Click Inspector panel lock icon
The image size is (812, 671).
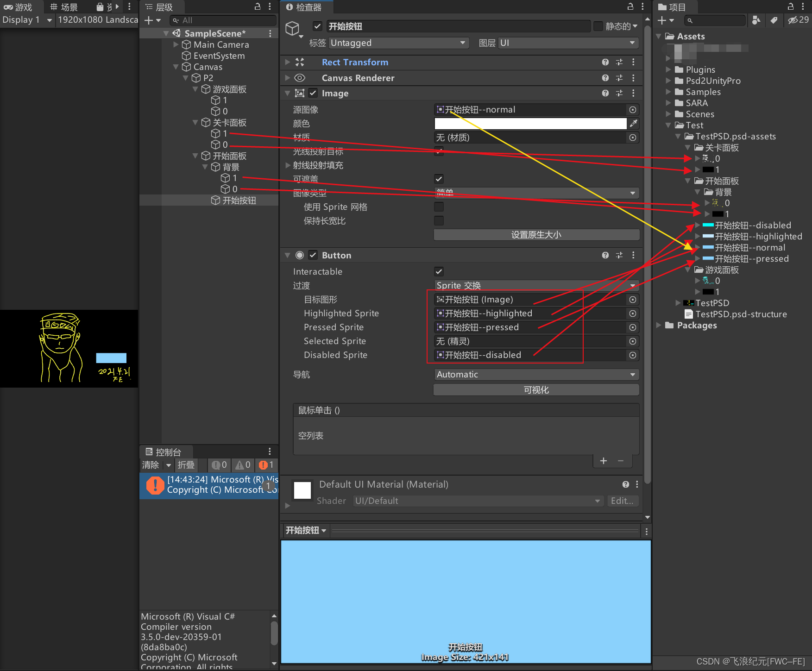coord(630,6)
